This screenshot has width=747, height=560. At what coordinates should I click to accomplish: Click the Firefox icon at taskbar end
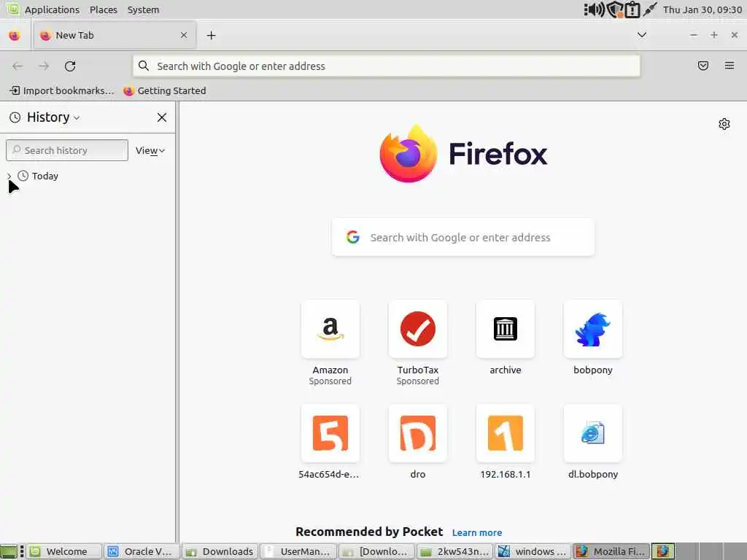pyautogui.click(x=662, y=551)
